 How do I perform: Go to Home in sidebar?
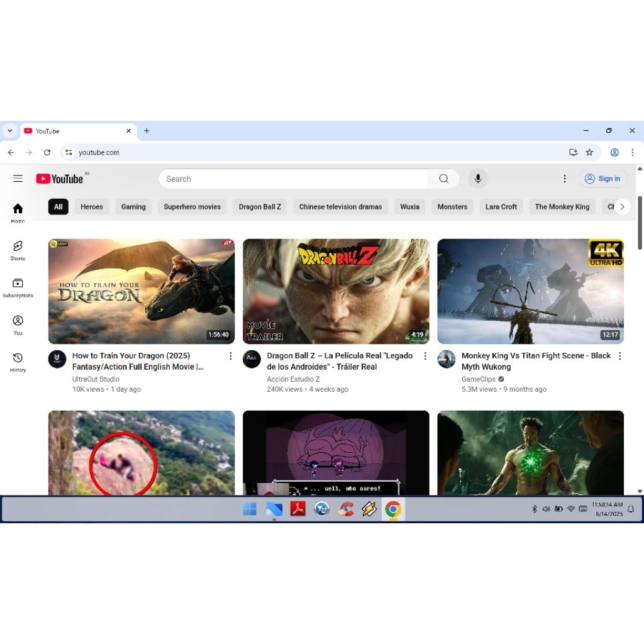pos(18,213)
